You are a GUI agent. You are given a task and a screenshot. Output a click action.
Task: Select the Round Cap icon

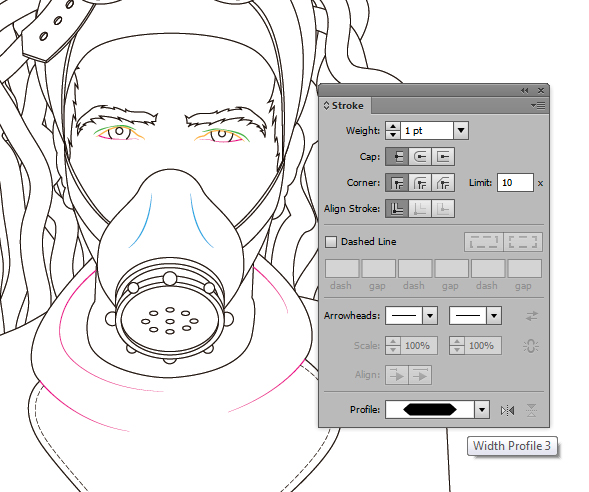[420, 157]
